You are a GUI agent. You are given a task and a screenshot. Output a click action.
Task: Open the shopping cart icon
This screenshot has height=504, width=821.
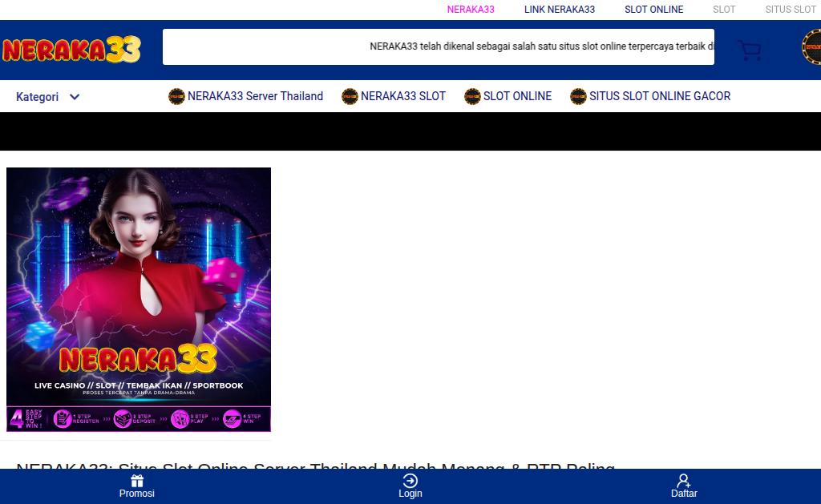coord(750,50)
